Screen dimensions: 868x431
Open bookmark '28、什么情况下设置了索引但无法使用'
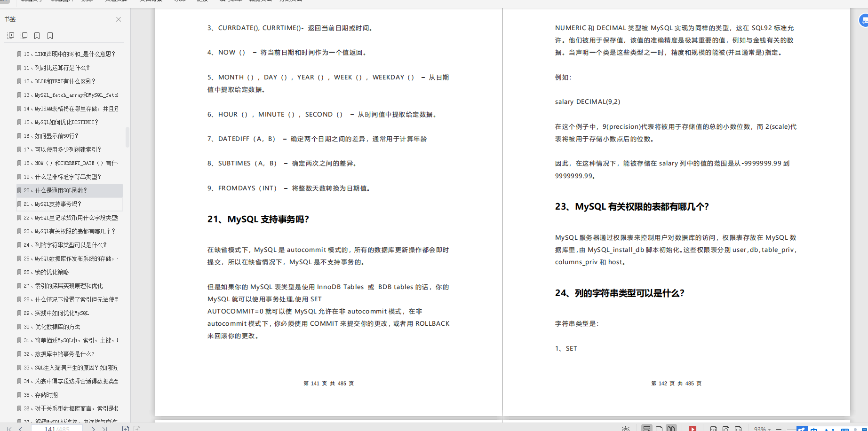(x=69, y=299)
